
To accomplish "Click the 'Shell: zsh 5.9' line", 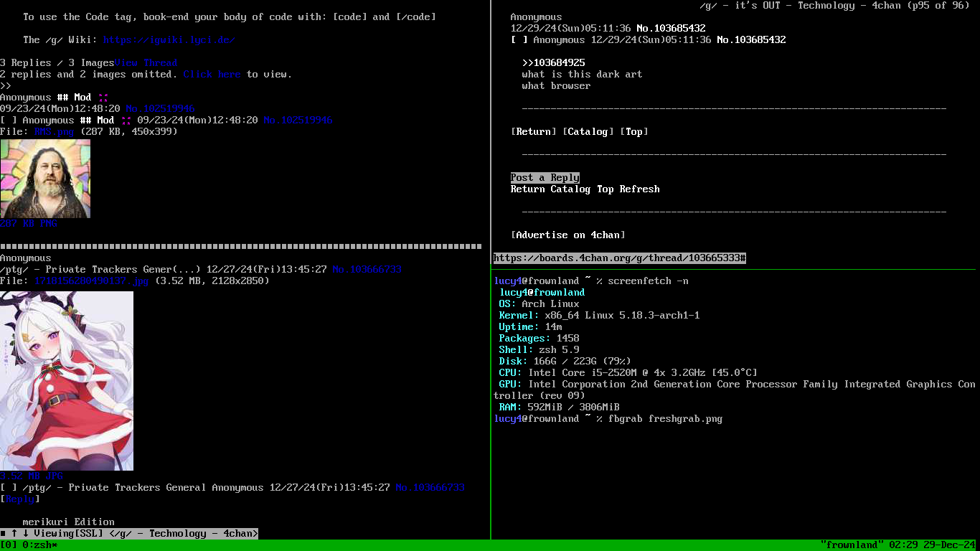I will 539,349.
